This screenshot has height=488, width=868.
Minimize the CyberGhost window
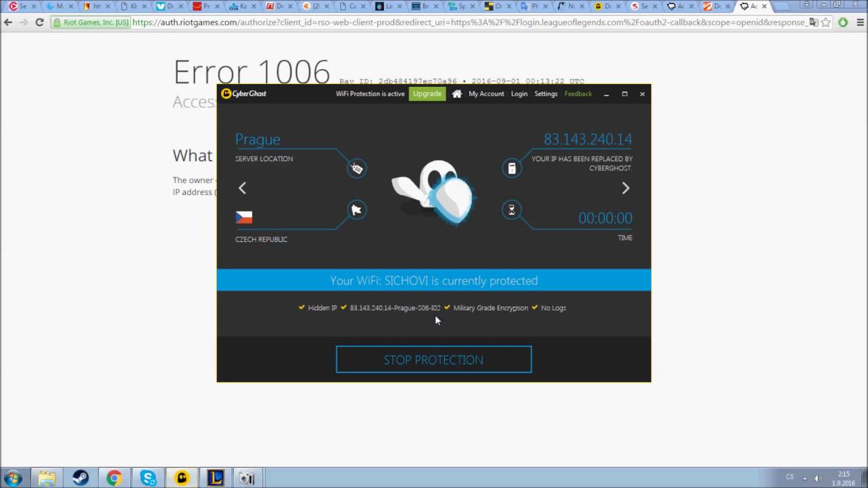606,94
